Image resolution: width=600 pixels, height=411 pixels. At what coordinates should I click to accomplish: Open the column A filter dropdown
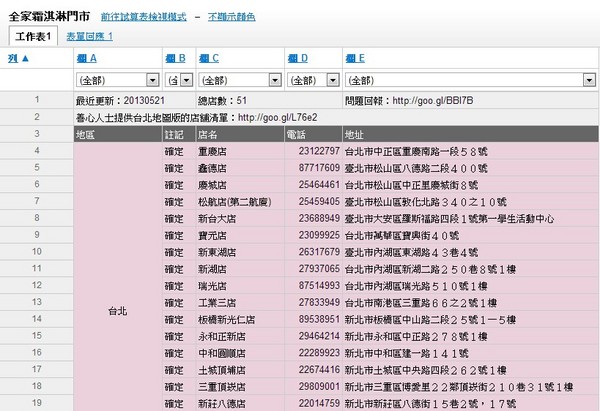pyautogui.click(x=118, y=80)
